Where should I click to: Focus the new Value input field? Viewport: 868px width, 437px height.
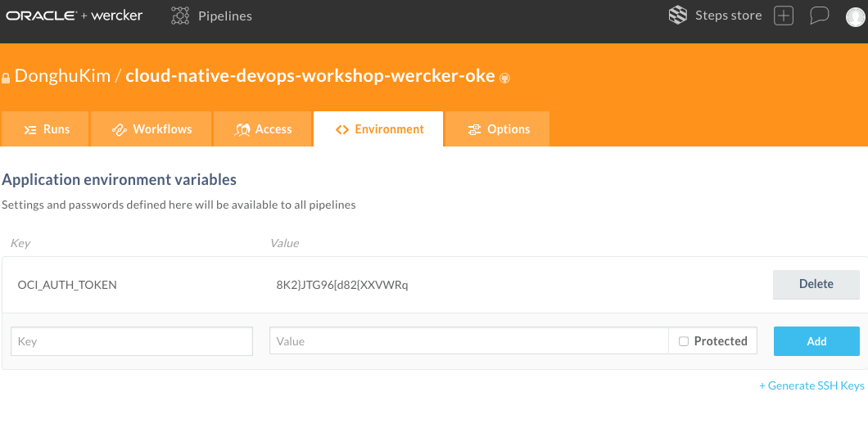[x=469, y=340]
